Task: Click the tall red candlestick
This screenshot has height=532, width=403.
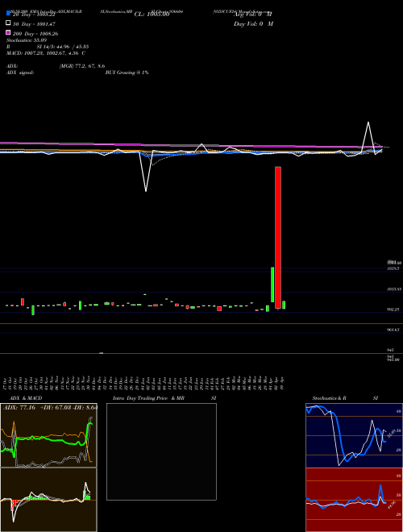Action: [278, 238]
